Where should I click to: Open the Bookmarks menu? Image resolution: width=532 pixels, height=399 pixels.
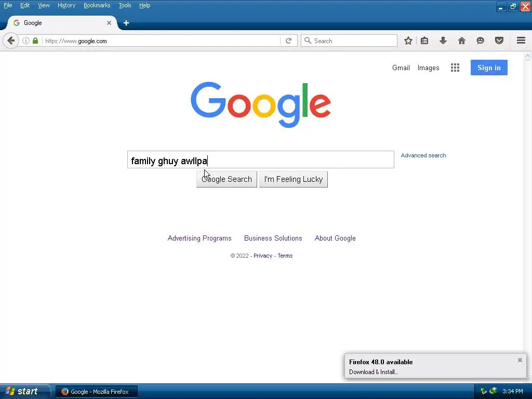(x=97, y=5)
